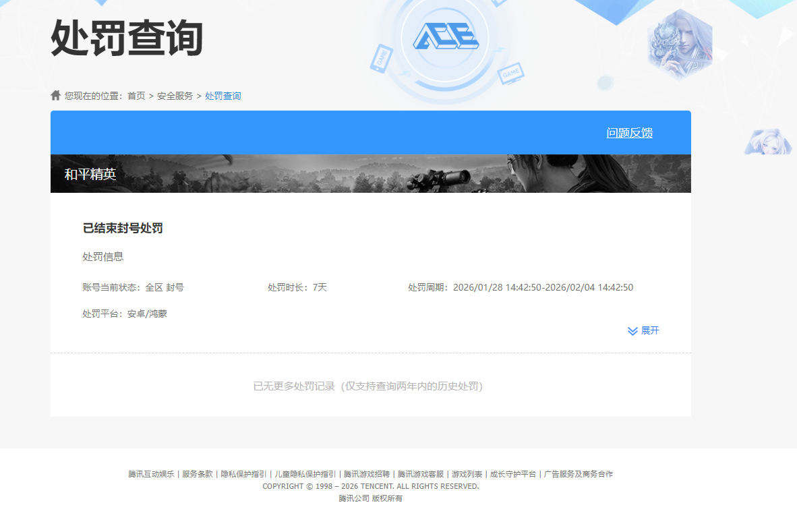The width and height of the screenshot is (797, 532).
Task: Open 问题反馈 feedback link
Action: pos(629,133)
